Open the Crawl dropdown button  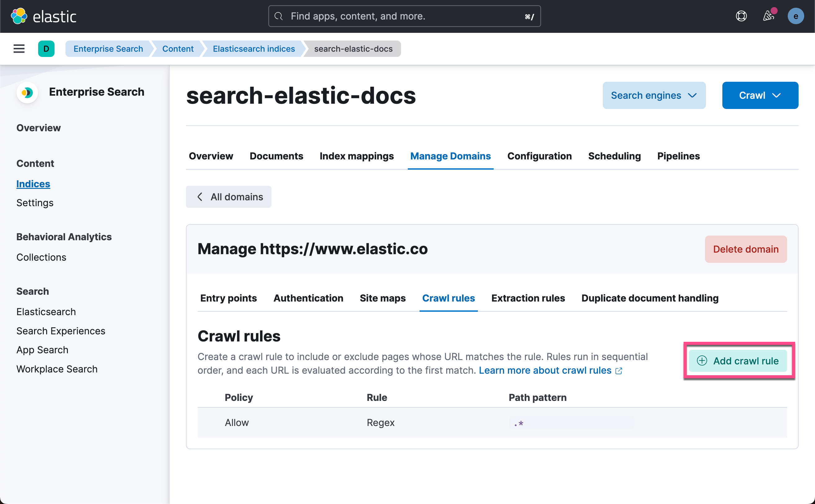click(760, 95)
